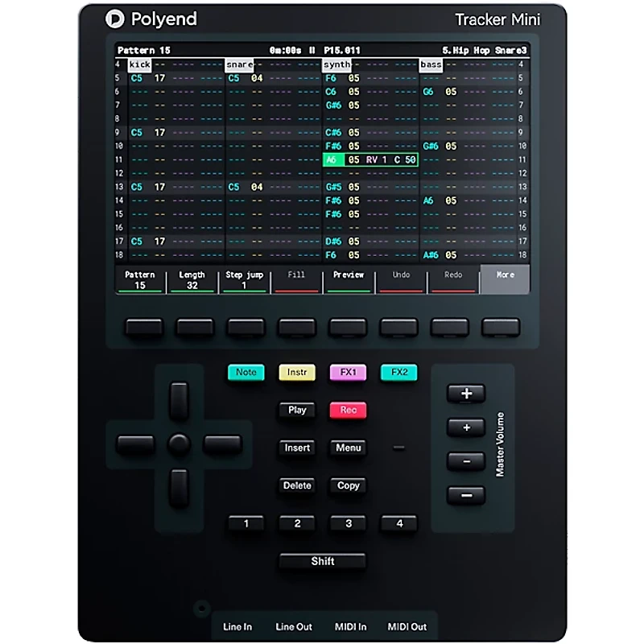This screenshot has width=644, height=644.
Task: Expand the More options soft key
Action: pyautogui.click(x=505, y=279)
